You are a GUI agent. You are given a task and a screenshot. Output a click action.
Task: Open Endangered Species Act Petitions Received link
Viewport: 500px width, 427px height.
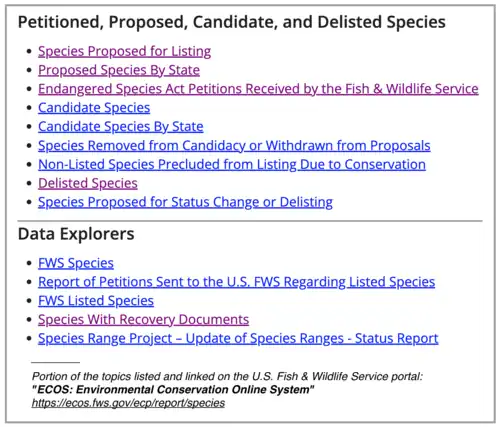[258, 89]
